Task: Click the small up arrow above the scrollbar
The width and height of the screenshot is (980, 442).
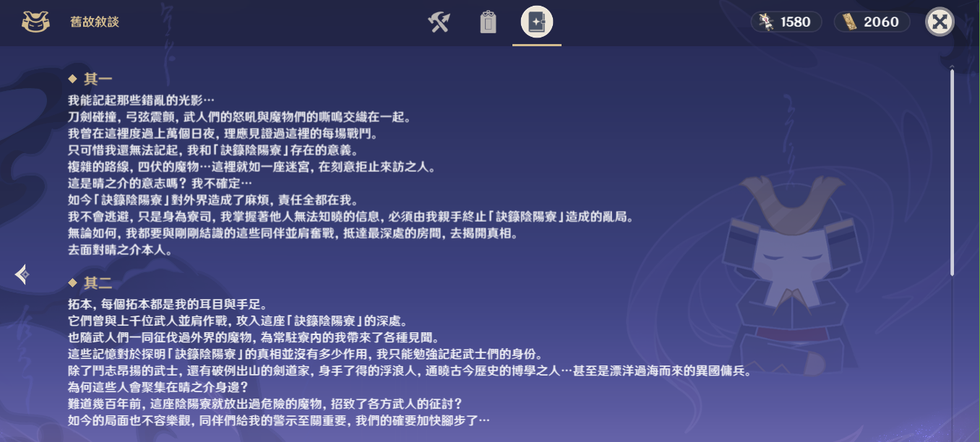Action: [x=952, y=66]
